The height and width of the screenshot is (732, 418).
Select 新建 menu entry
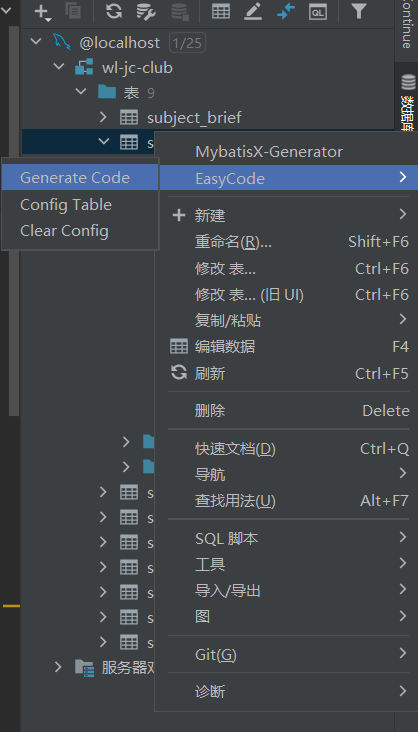[x=288, y=216]
